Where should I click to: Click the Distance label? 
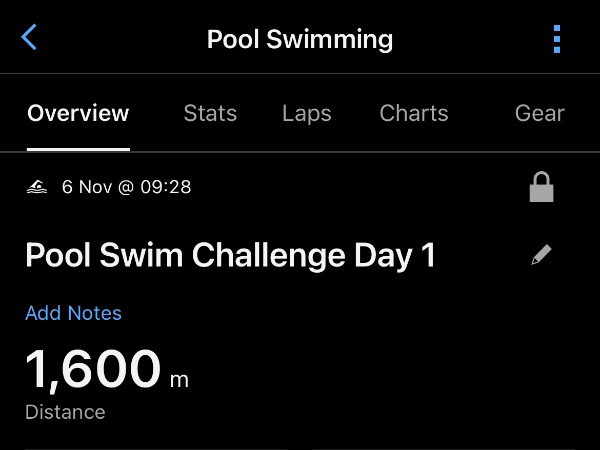(65, 412)
